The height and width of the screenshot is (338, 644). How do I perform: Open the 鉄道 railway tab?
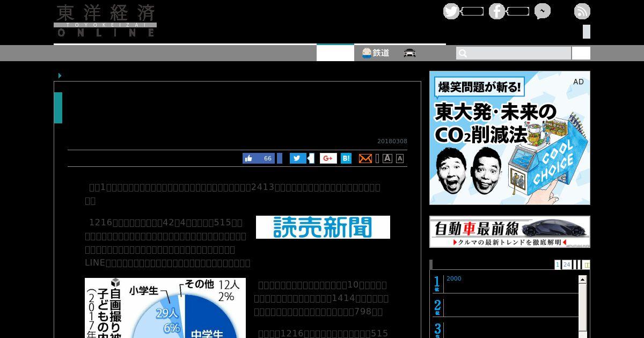coord(376,53)
